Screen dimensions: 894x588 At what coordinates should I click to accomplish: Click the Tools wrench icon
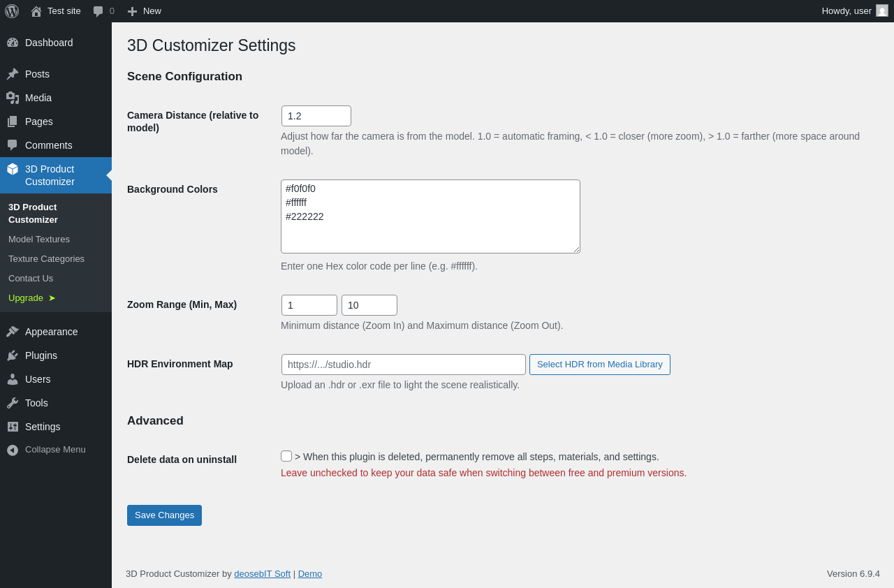click(13, 403)
